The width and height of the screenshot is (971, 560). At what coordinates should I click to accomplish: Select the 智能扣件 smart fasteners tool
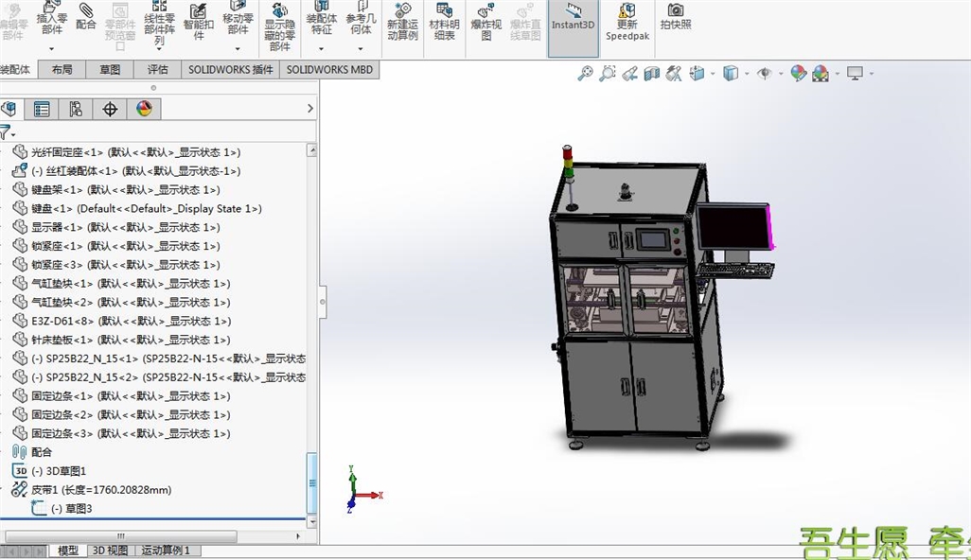[x=198, y=22]
